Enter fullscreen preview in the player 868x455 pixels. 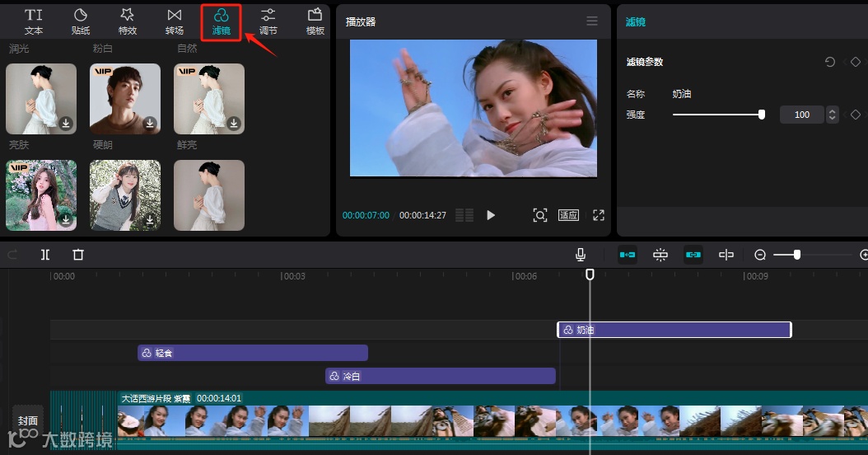[599, 215]
